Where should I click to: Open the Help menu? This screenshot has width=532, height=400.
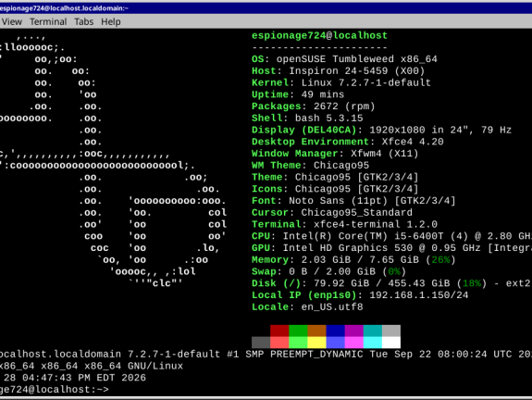[111, 21]
